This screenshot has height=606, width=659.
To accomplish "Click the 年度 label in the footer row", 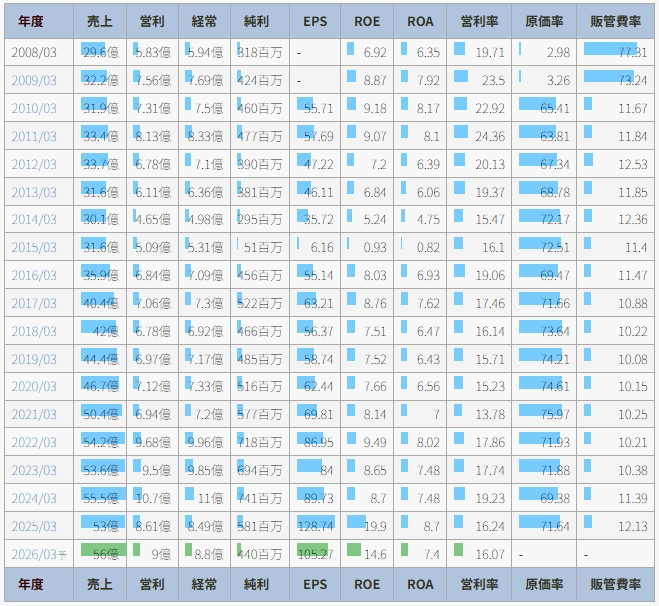I will click(30, 584).
